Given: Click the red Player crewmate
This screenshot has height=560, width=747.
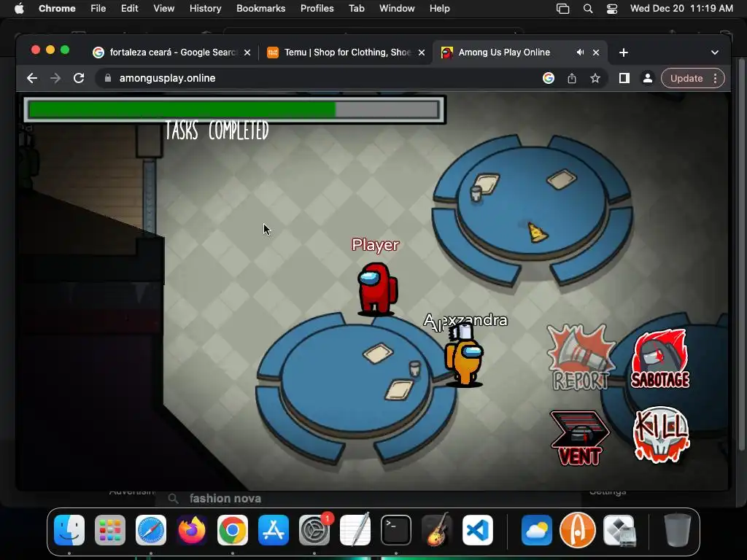Looking at the screenshot, I should (377, 289).
